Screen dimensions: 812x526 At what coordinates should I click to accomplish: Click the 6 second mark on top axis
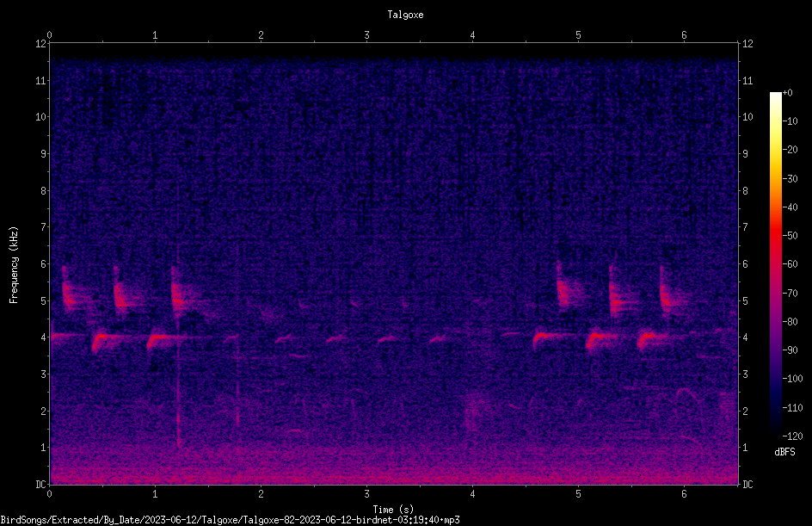coord(684,35)
